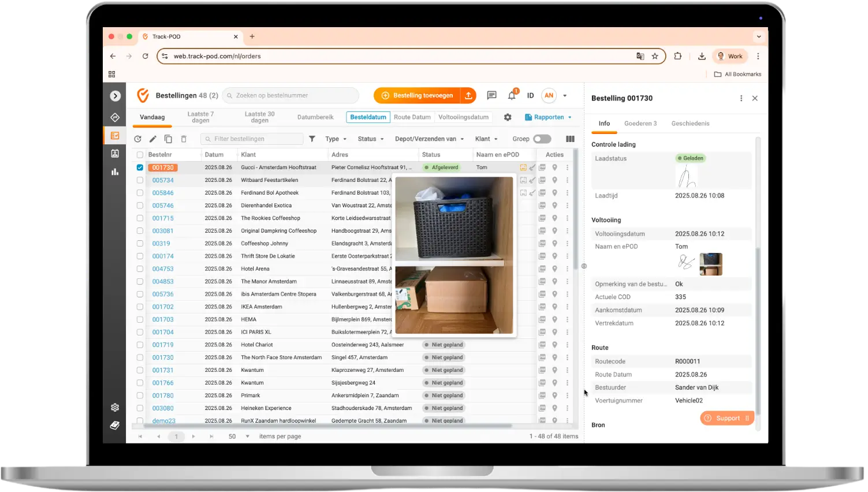Open the chat messages icon in header
Viewport: 868px width, 492px height.
pos(491,95)
